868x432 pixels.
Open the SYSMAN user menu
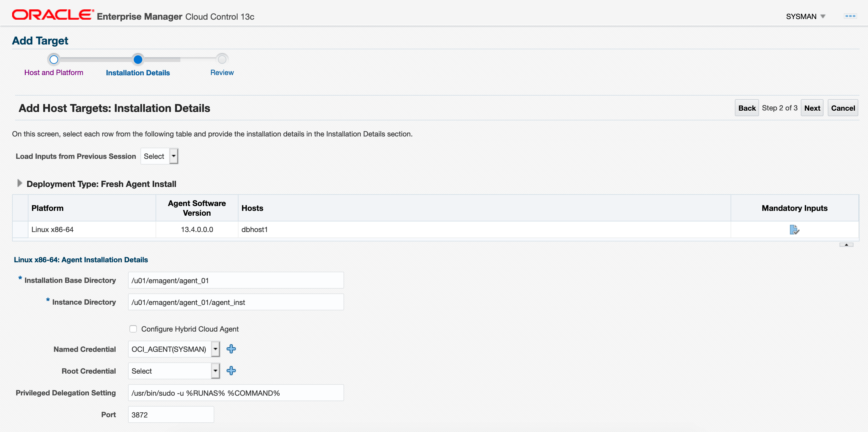[806, 16]
